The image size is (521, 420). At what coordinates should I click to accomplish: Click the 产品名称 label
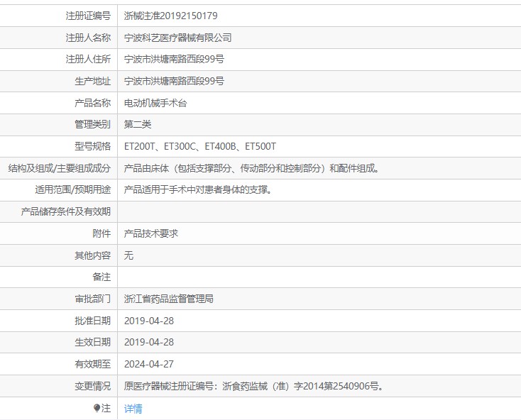93,103
